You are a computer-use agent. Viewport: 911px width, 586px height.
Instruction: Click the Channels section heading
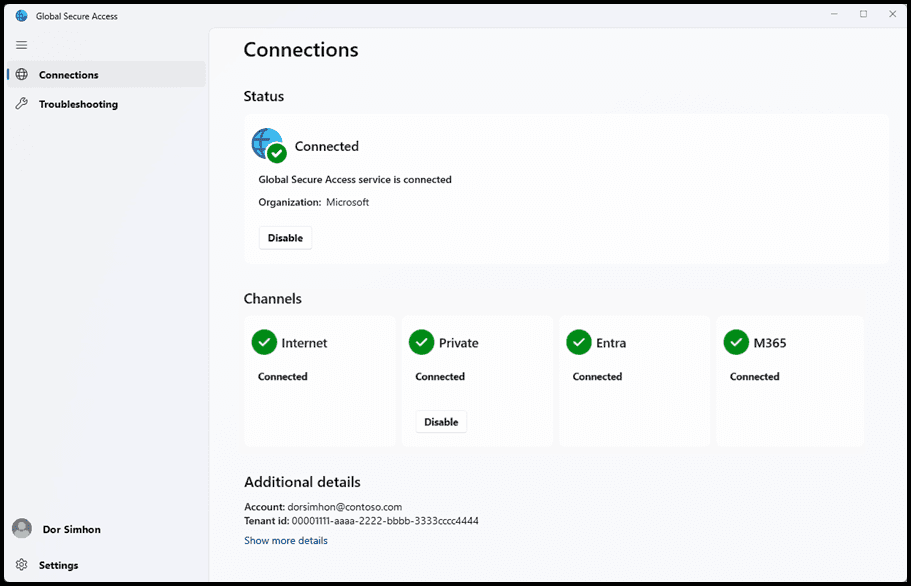coord(272,299)
